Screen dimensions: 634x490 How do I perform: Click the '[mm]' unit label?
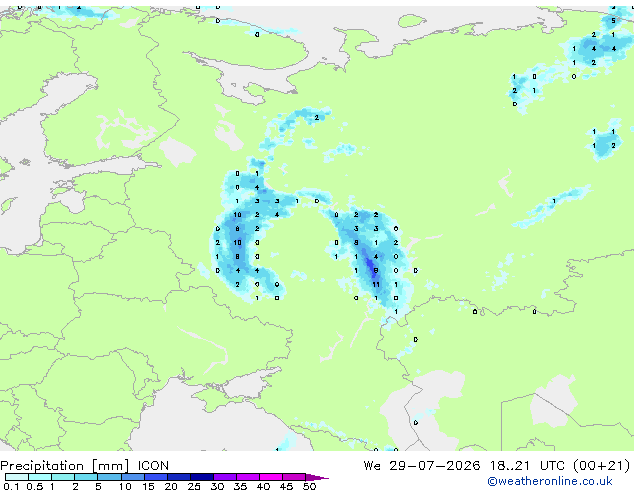(x=111, y=466)
